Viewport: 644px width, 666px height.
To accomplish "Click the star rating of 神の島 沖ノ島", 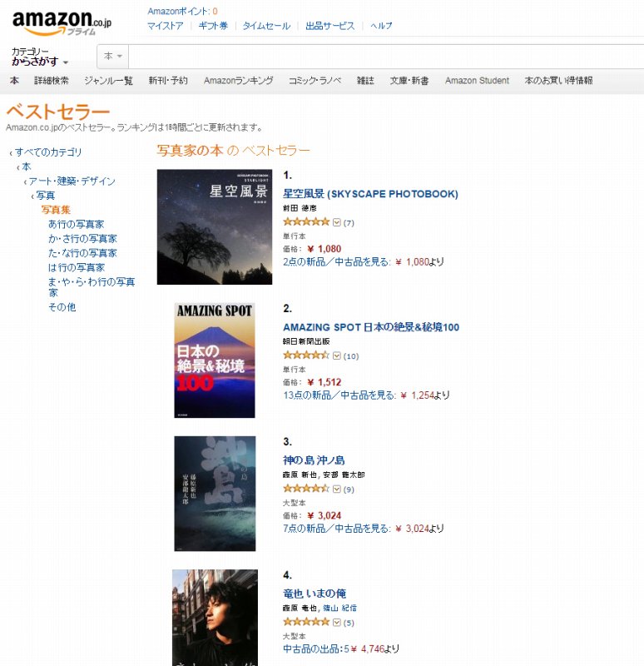I will pyautogui.click(x=306, y=489).
